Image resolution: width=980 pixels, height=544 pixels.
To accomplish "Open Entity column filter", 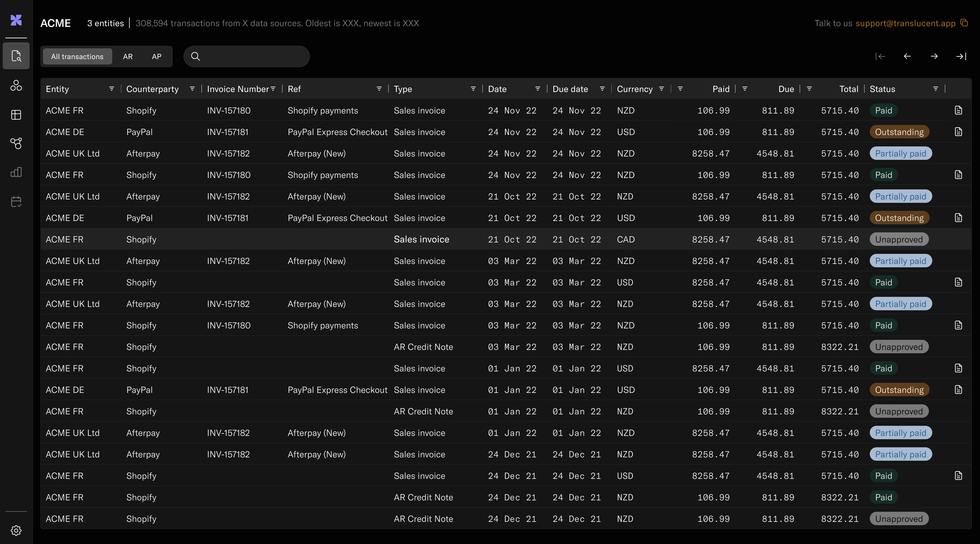I will 112,89.
